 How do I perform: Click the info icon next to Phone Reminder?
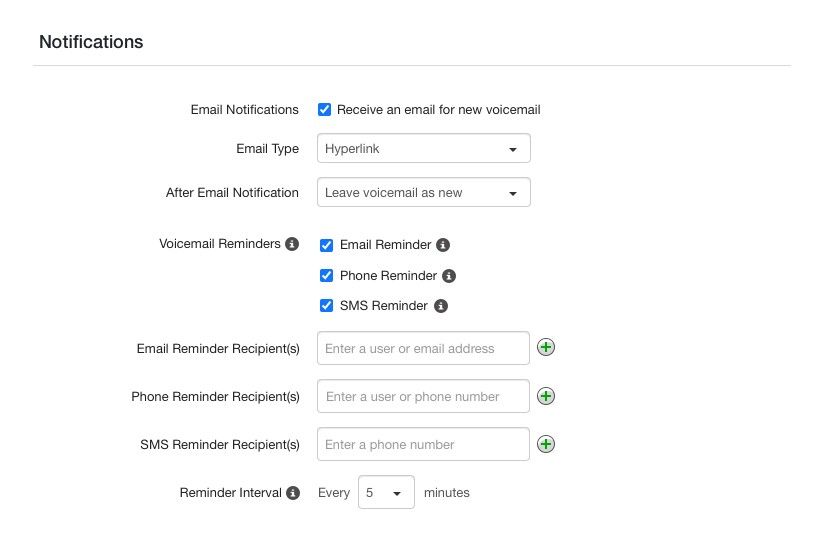coord(449,276)
